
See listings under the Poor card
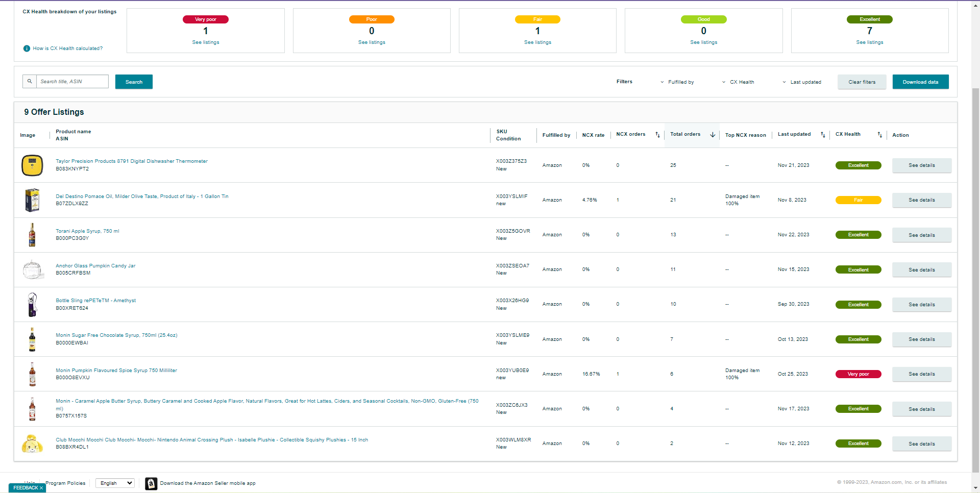pyautogui.click(x=372, y=42)
